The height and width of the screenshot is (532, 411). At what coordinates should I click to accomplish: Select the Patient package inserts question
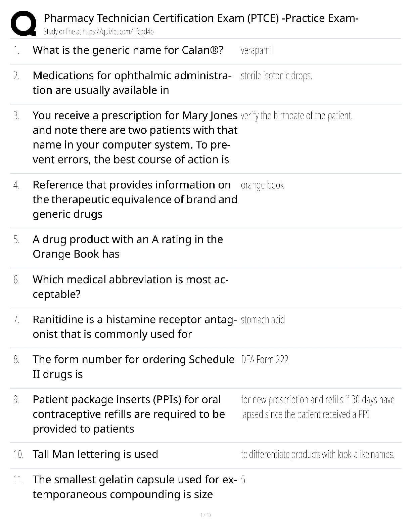tap(129, 414)
